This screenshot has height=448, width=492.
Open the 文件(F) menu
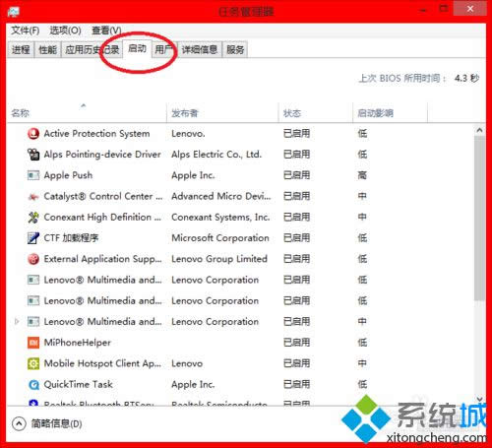click(26, 31)
